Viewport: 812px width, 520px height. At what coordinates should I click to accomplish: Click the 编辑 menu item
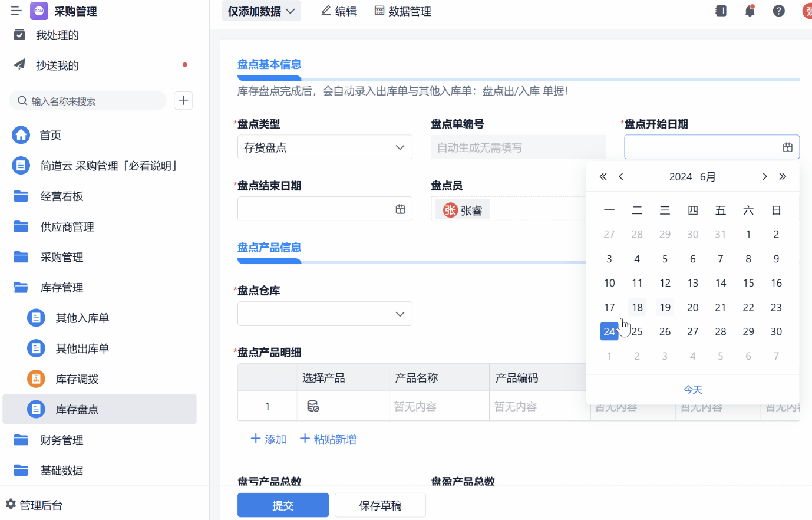[x=338, y=11]
